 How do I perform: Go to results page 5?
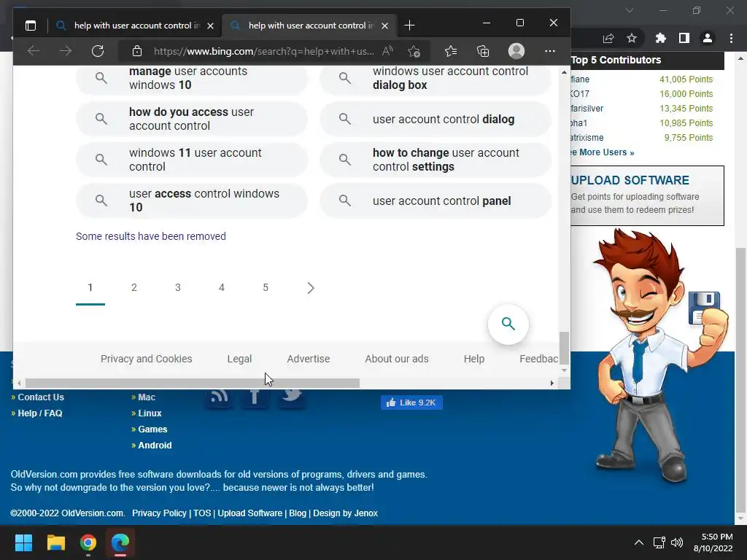coord(266,287)
